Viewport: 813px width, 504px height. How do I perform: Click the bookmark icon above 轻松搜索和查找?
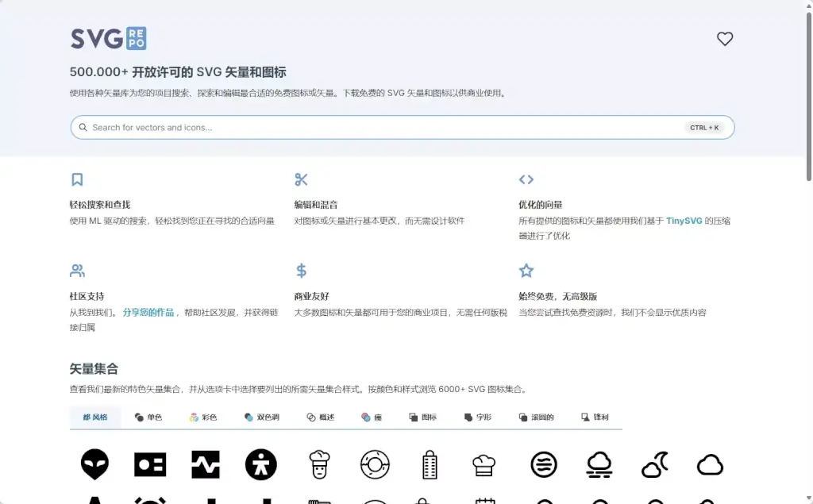[77, 179]
